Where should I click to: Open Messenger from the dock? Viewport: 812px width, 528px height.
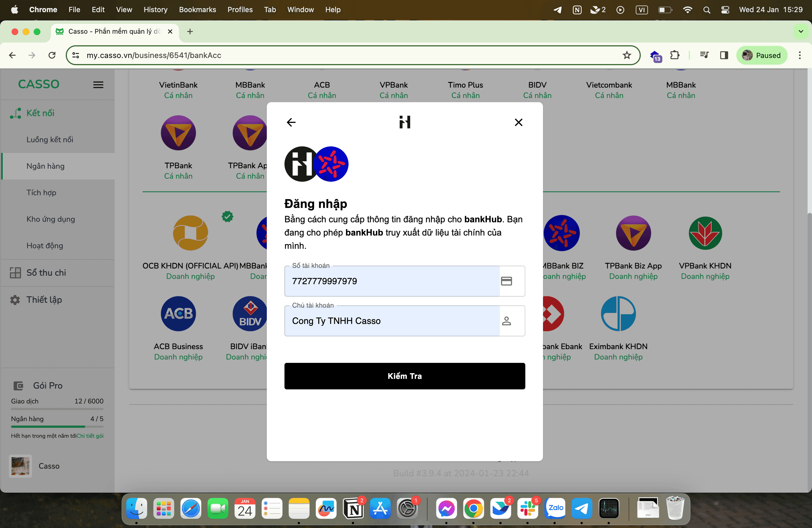(x=446, y=509)
